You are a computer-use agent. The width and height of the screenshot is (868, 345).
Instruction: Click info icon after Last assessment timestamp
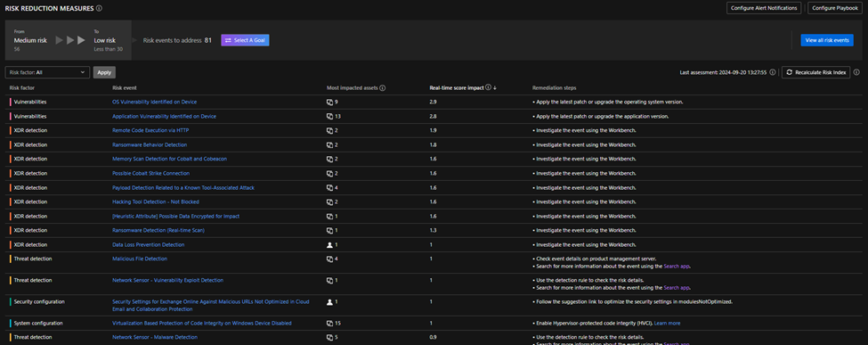(772, 73)
